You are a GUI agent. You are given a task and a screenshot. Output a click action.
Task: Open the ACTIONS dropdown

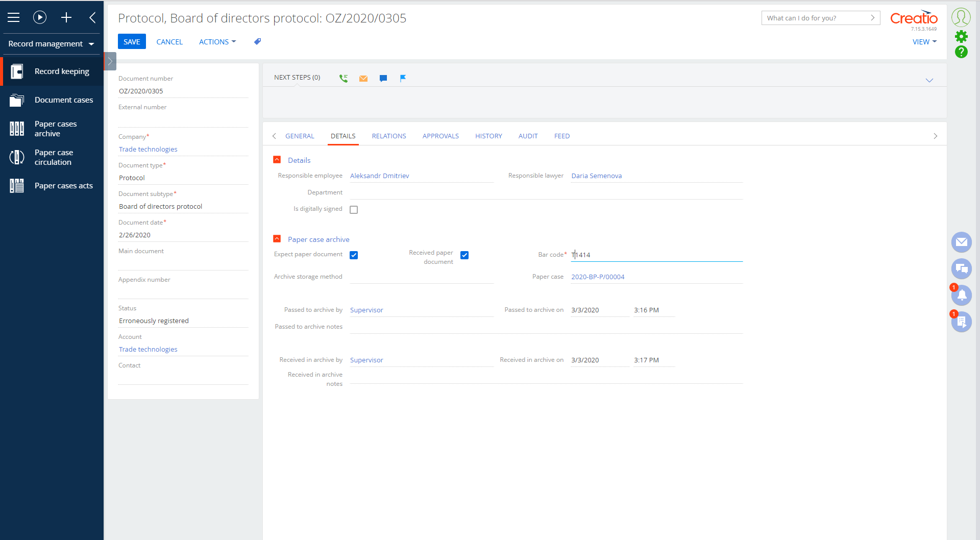pos(217,41)
